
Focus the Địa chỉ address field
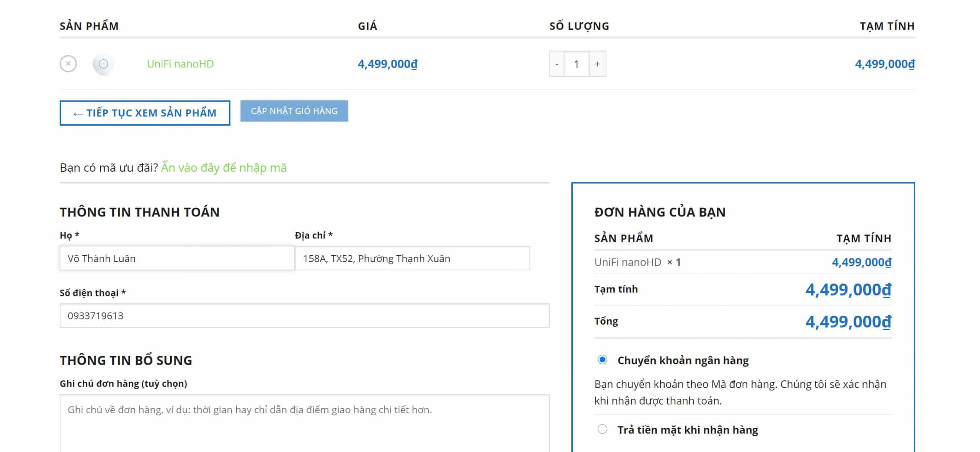412,259
